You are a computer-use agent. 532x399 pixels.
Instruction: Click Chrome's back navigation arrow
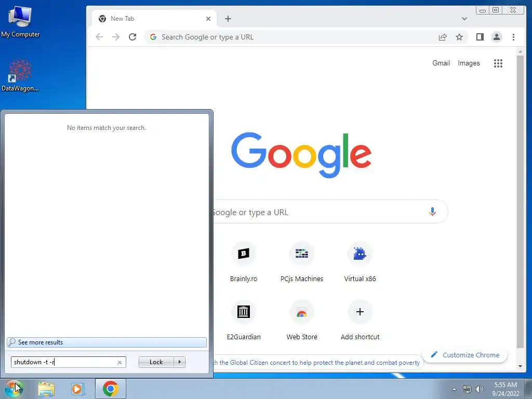click(x=99, y=37)
